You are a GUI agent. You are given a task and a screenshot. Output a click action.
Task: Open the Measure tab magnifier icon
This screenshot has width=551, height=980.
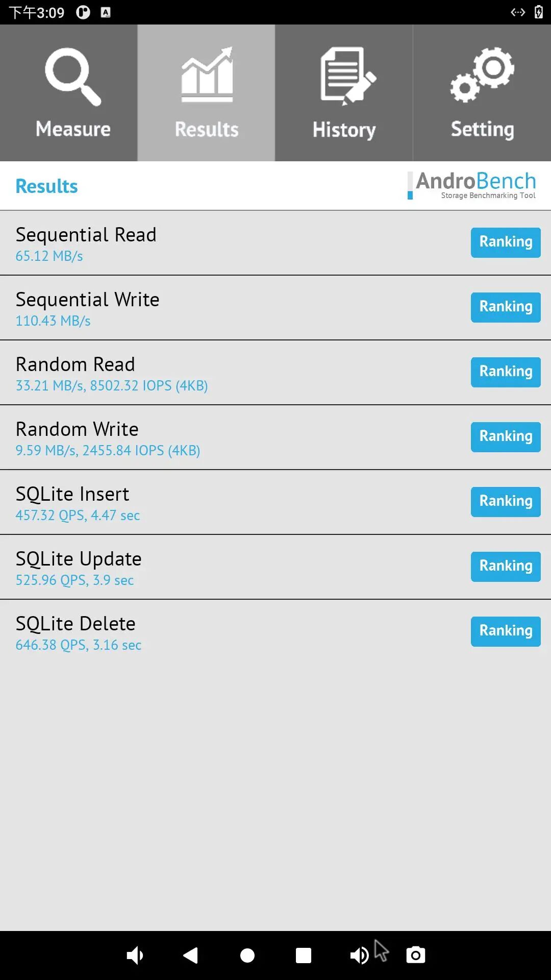click(72, 77)
